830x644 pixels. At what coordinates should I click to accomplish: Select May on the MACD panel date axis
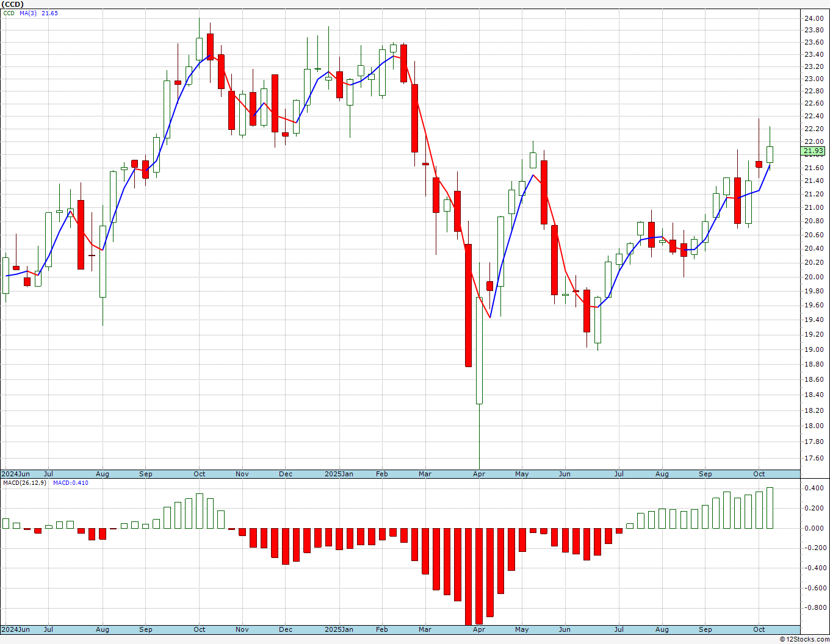coord(522,629)
